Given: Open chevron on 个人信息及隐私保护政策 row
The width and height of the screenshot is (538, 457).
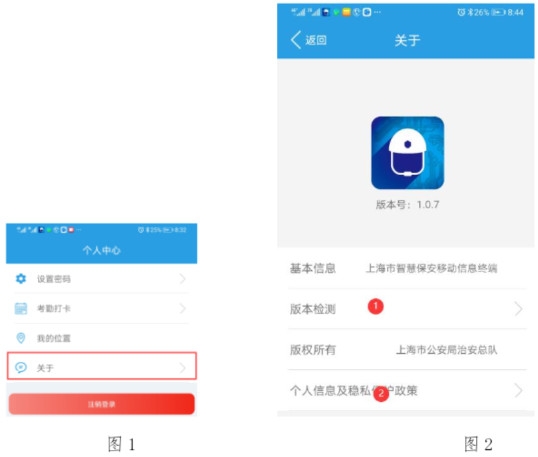Looking at the screenshot, I should tap(518, 390).
